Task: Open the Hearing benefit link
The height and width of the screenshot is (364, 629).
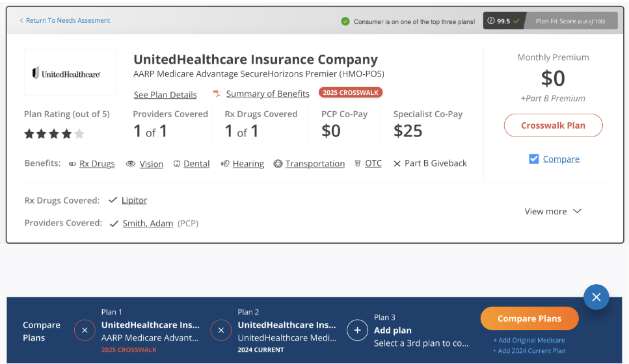Action: [248, 164]
